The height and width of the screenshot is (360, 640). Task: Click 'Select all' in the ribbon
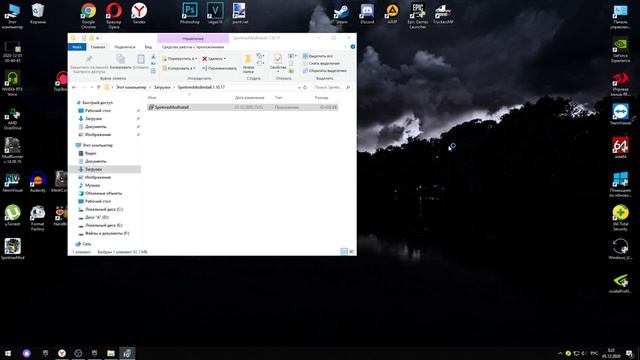point(318,56)
